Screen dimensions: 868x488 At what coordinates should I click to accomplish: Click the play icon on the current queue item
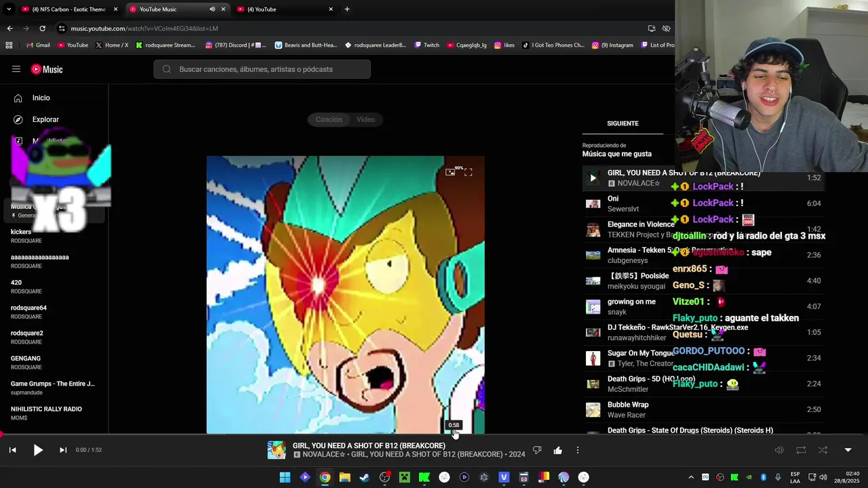coord(593,178)
